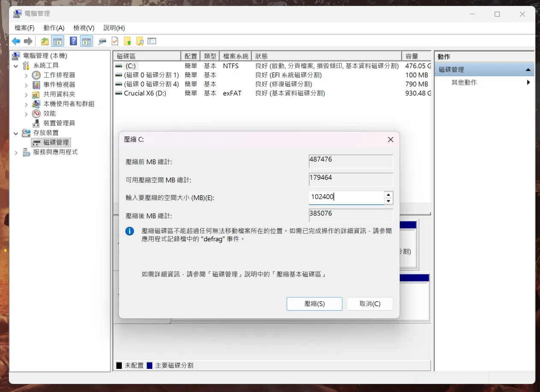Click the 壓縮(S) button
The width and height of the screenshot is (540, 392).
coord(314,304)
